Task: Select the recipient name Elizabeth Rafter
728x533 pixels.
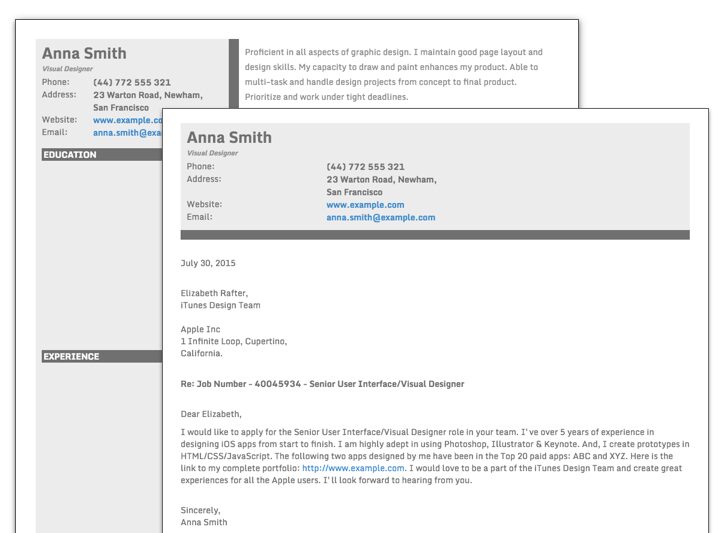Action: 214,293
